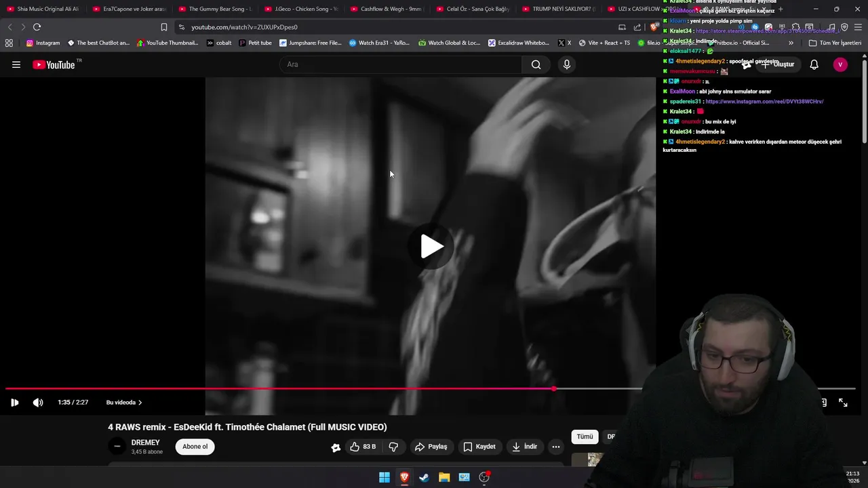
Task: Click the search magnifier button
Action: (536, 64)
